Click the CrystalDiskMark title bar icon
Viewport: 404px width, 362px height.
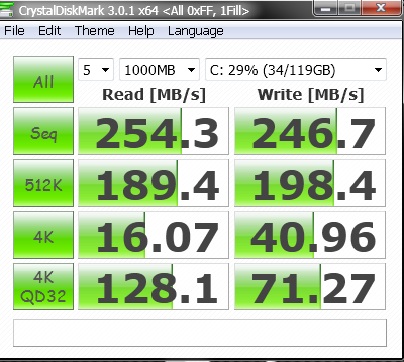pos(7,10)
